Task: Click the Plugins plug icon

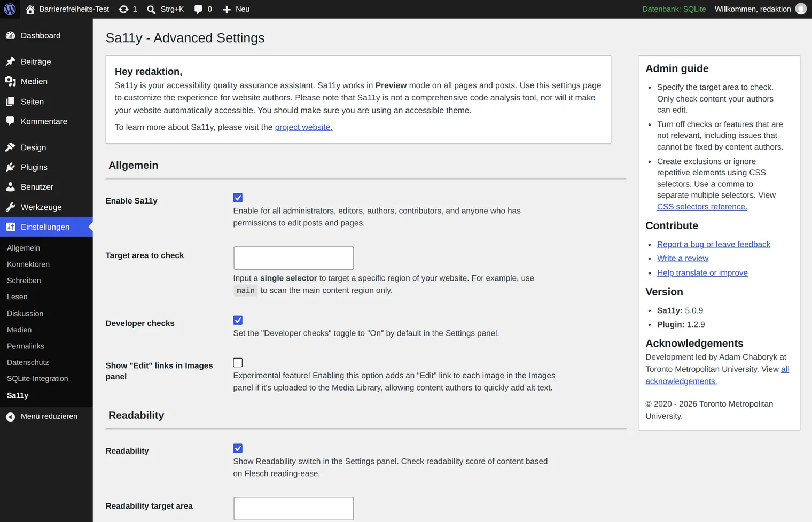Action: coord(10,167)
